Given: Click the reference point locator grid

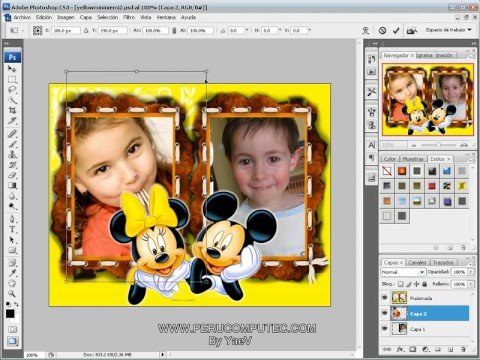Looking at the screenshot, I should [37, 30].
